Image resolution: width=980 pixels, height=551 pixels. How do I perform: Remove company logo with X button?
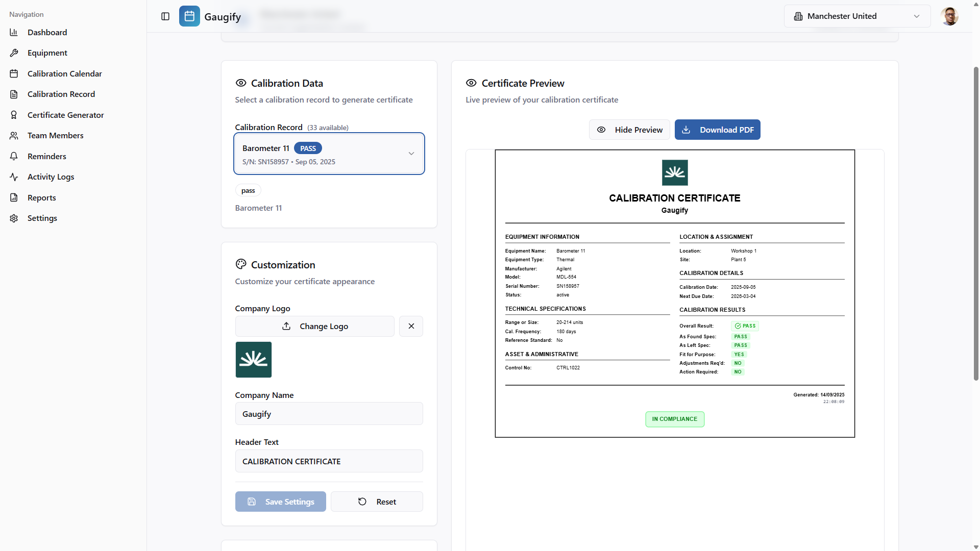[411, 326]
